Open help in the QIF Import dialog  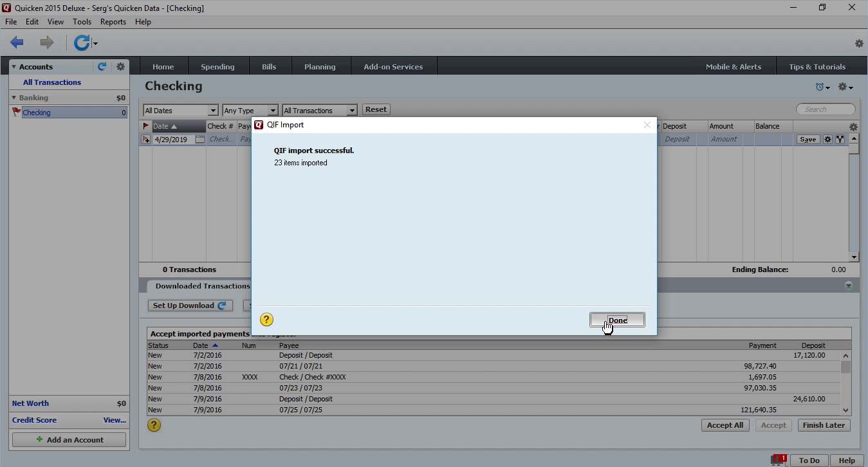266,320
